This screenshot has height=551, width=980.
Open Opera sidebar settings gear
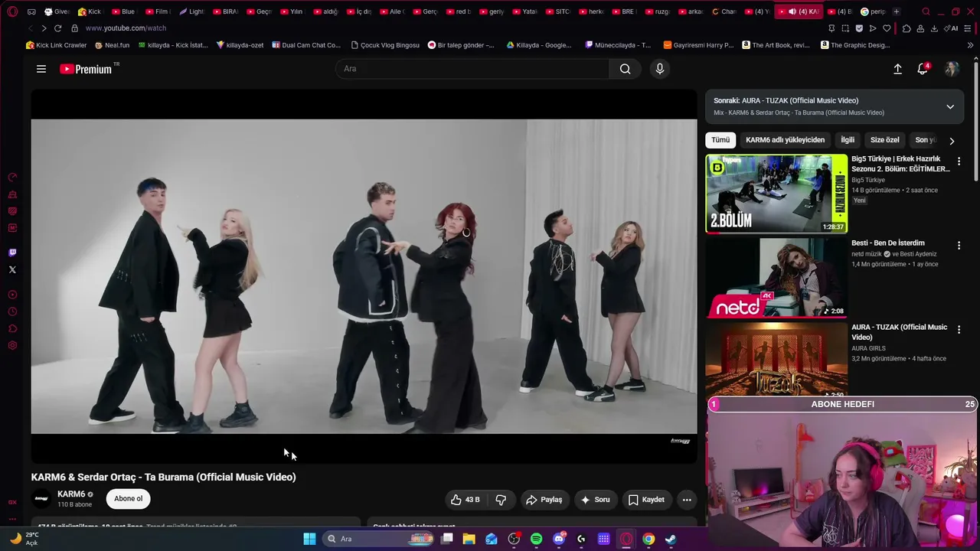[12, 345]
